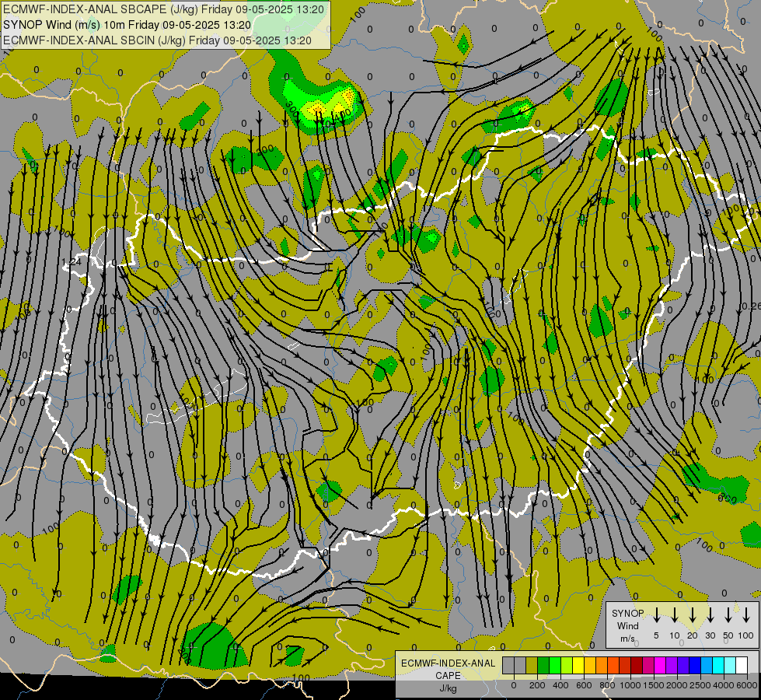This screenshot has height=700, width=761.
Task: Click the 50 speed value in wind legend
Action: 728,635
